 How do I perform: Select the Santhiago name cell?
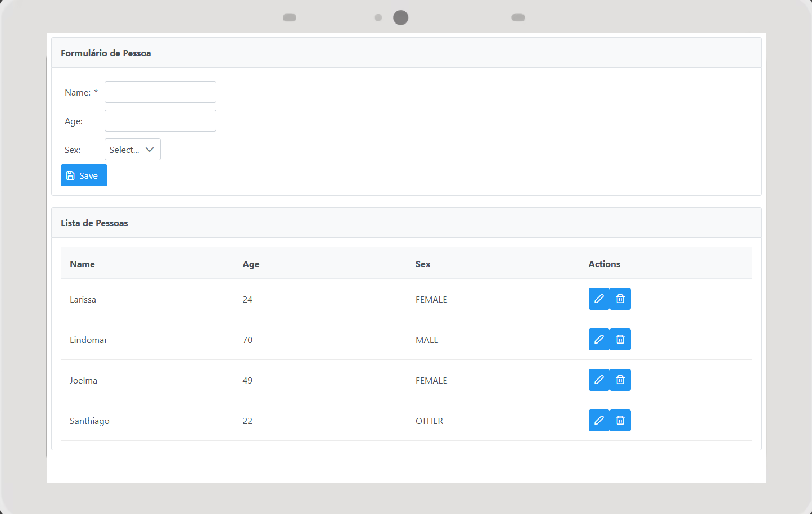pos(89,421)
